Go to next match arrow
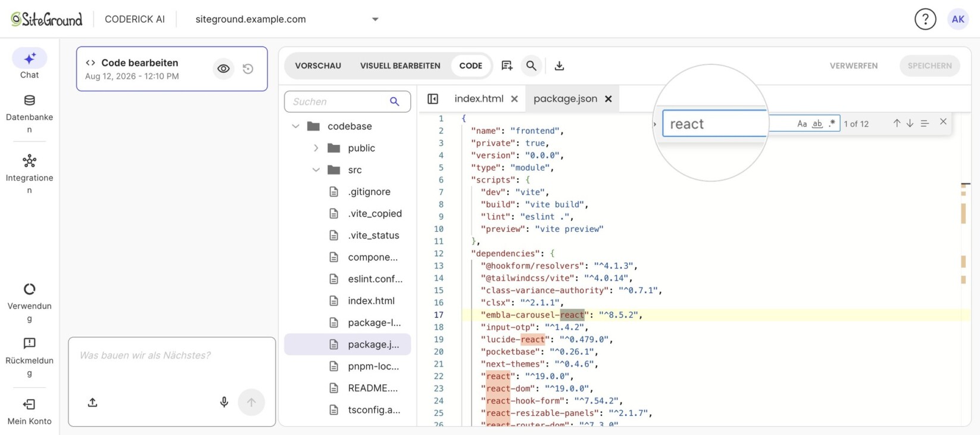This screenshot has height=435, width=980. coord(910,123)
